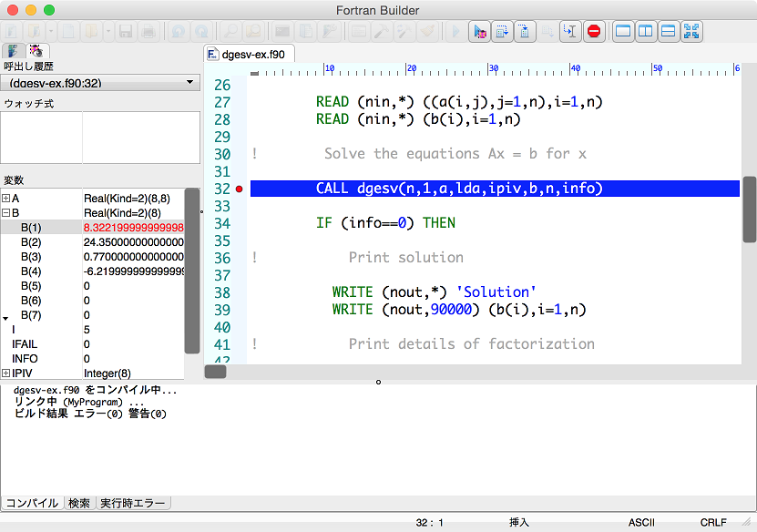Switch to single pane editor layout

tap(623, 32)
